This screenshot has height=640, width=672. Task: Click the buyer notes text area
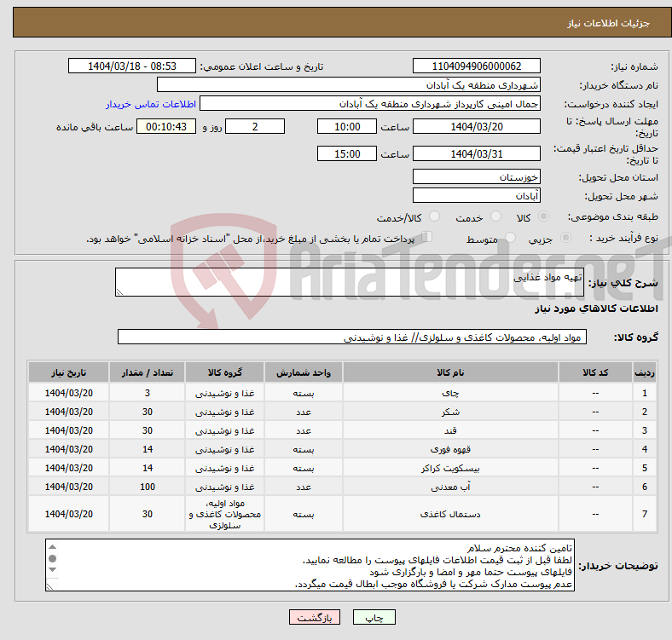(310, 565)
